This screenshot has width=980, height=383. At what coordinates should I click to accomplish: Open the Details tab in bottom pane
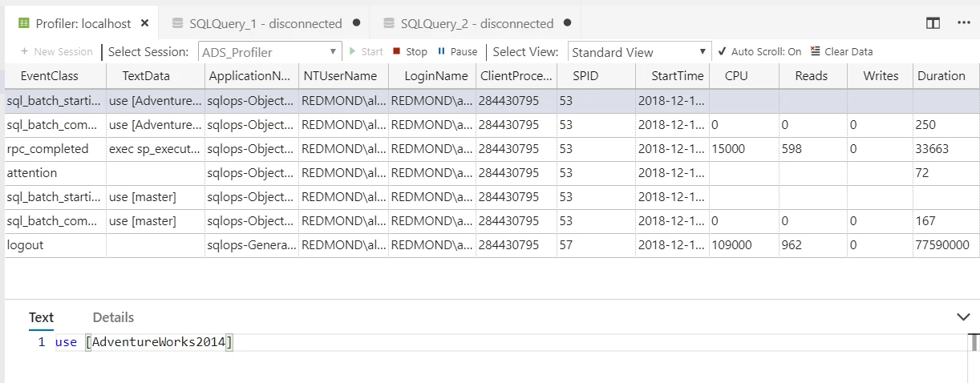tap(113, 317)
